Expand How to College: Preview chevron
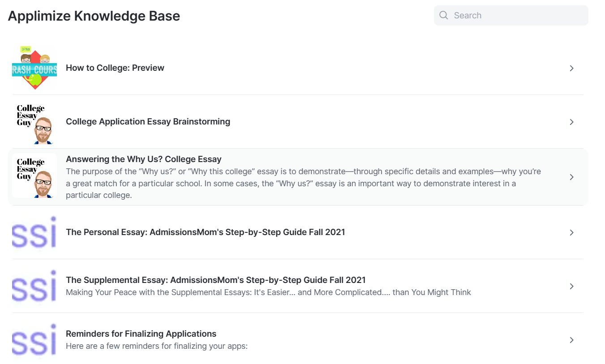The height and width of the screenshot is (364, 605). point(571,68)
